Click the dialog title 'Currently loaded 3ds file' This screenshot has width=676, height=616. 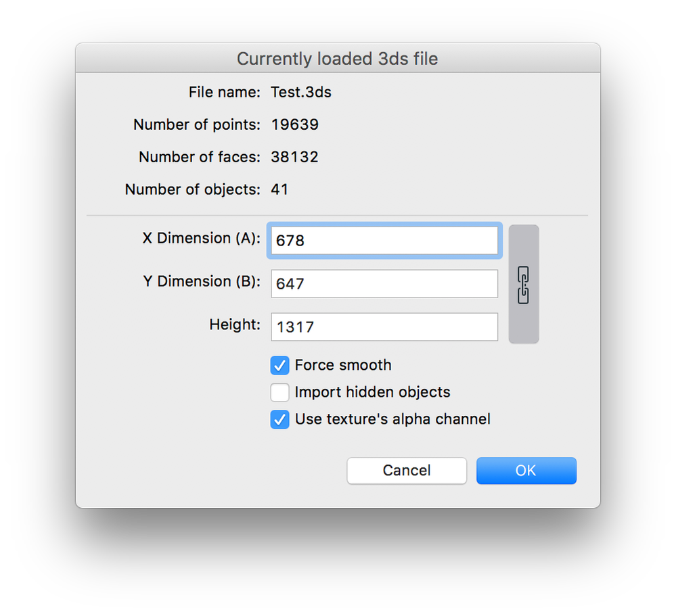337,59
